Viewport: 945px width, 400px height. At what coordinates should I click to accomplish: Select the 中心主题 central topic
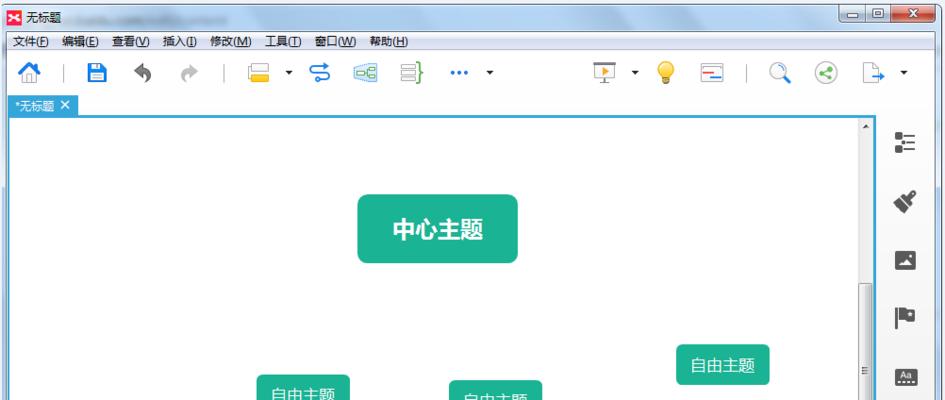click(438, 229)
